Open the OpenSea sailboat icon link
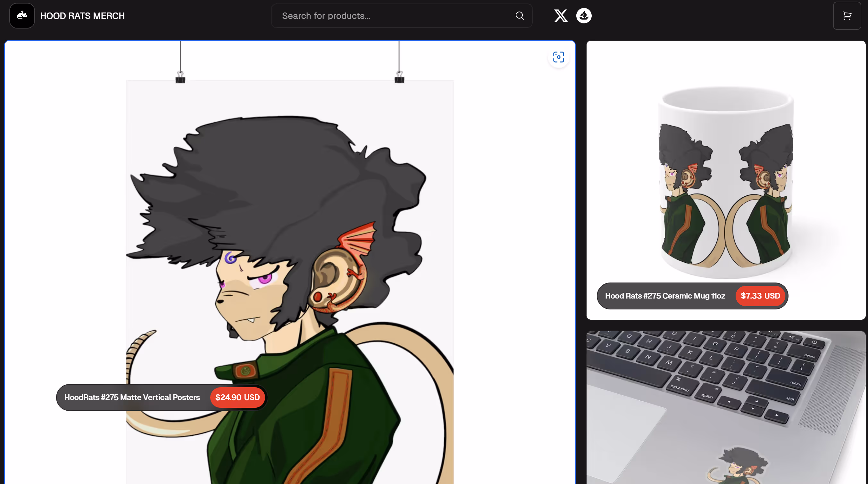This screenshot has height=484, width=868. click(584, 15)
